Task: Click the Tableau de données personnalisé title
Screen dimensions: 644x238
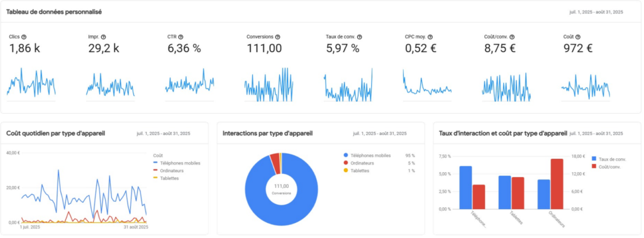Action: coord(54,12)
